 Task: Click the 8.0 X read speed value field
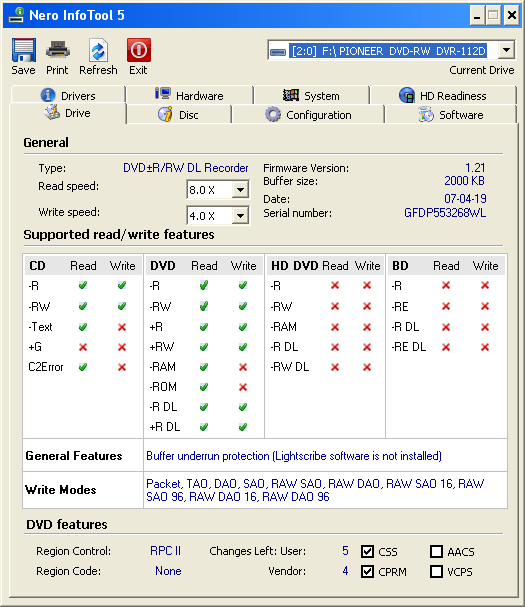[x=209, y=190]
